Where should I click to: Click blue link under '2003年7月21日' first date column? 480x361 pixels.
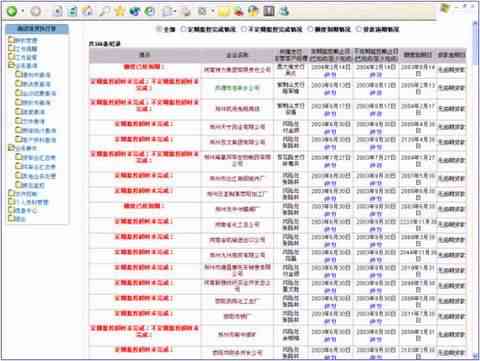[x=330, y=165]
